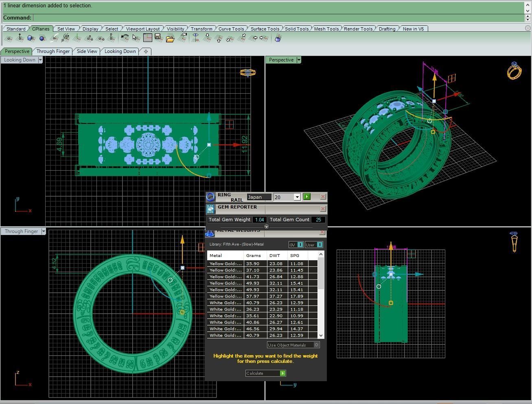The height and width of the screenshot is (404, 532).
Task: Select the Looking Down viewport tab
Action: [120, 51]
